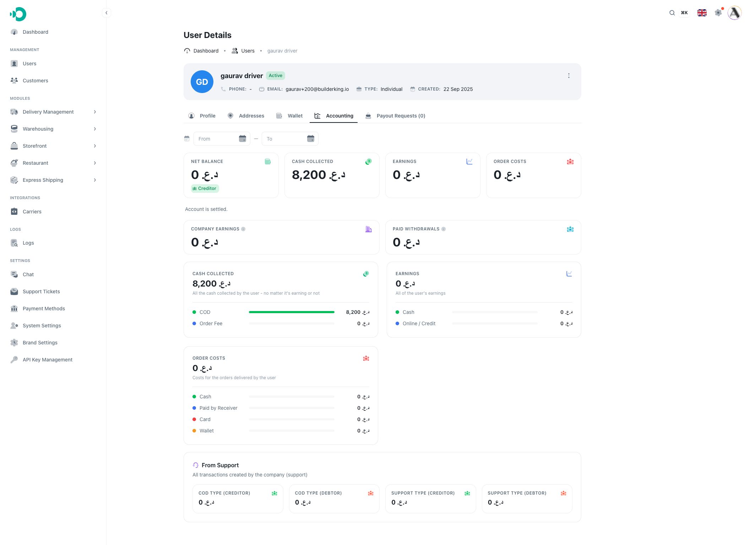Open Users in the sidebar

pos(53,64)
